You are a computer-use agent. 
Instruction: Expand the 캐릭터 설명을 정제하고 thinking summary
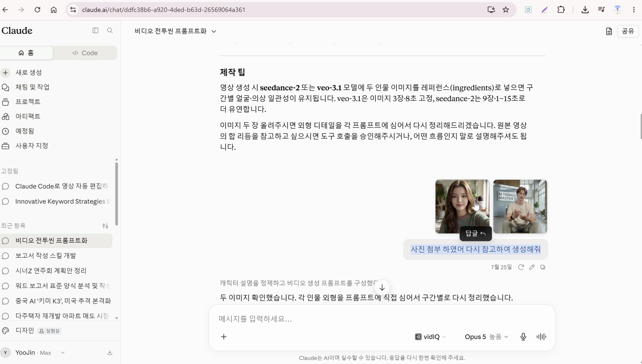[298, 283]
